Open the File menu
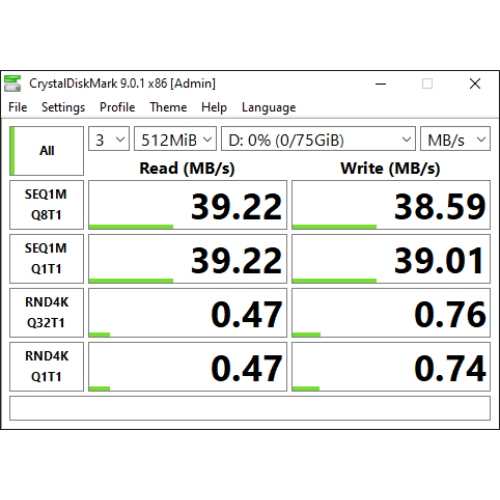Viewport: 500px width, 500px height. pos(18,107)
